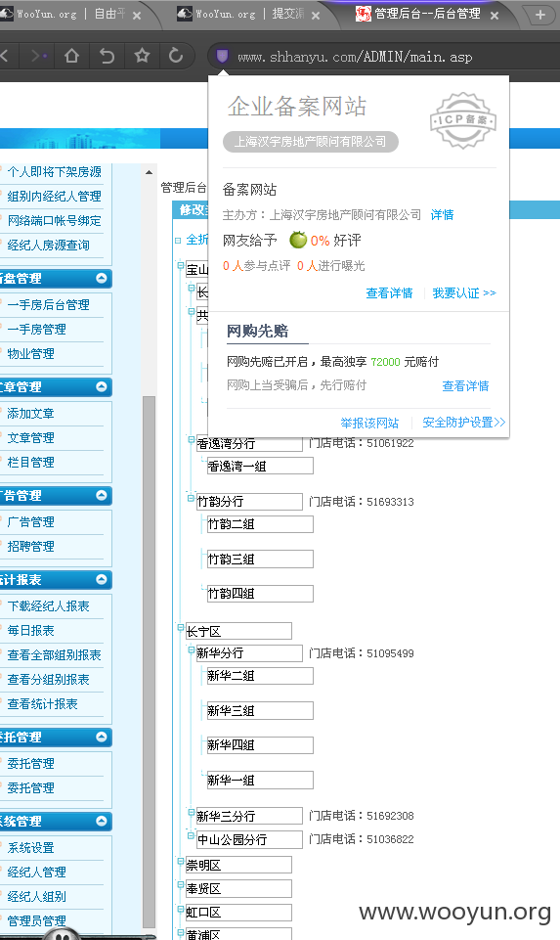Click the ICP备案 stamp badge

[x=463, y=120]
